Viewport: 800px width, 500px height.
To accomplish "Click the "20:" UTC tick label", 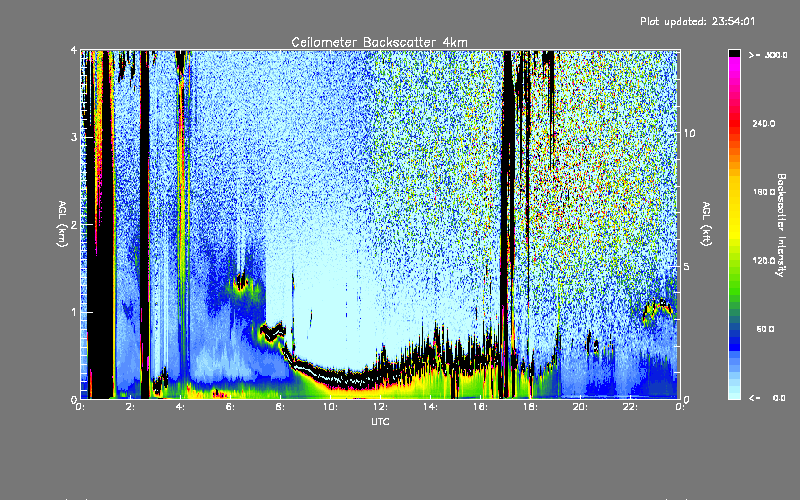I will (x=580, y=407).
